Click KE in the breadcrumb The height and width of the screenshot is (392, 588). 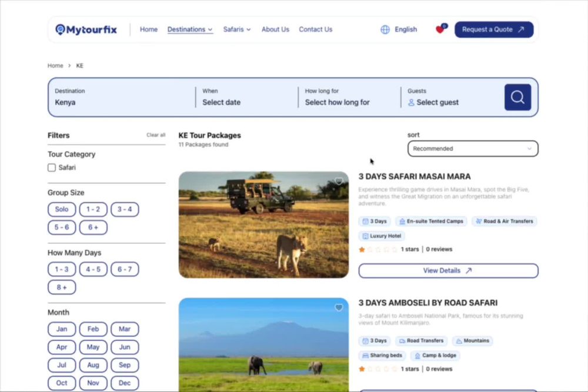(x=79, y=66)
